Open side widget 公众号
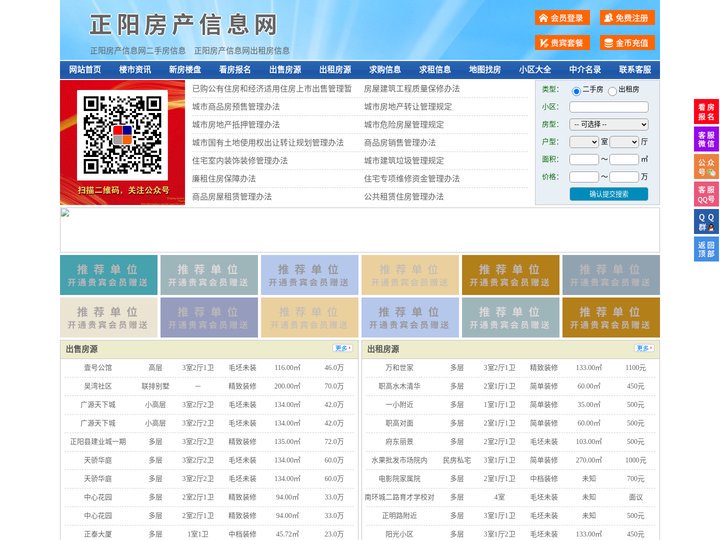This screenshot has height=540, width=720. coord(706,167)
